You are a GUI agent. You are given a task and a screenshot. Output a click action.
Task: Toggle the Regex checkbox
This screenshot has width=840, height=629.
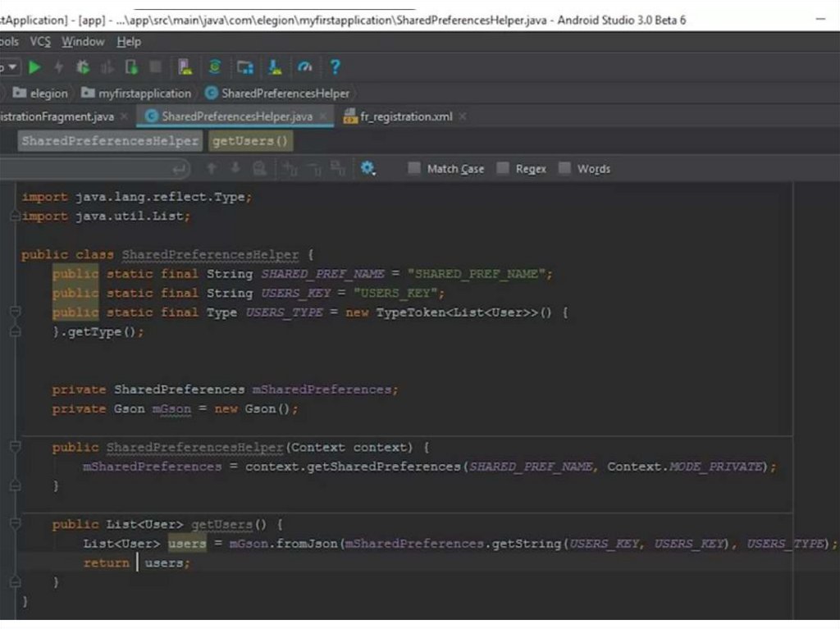pos(503,168)
